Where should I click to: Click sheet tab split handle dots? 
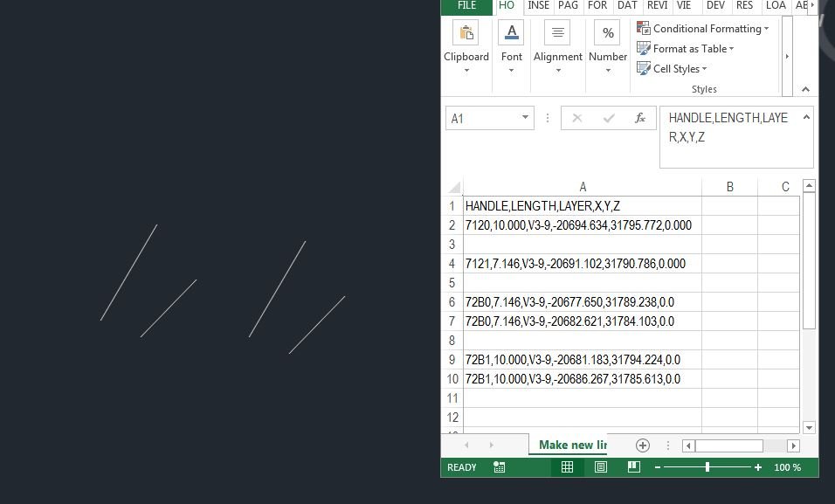coord(668,445)
